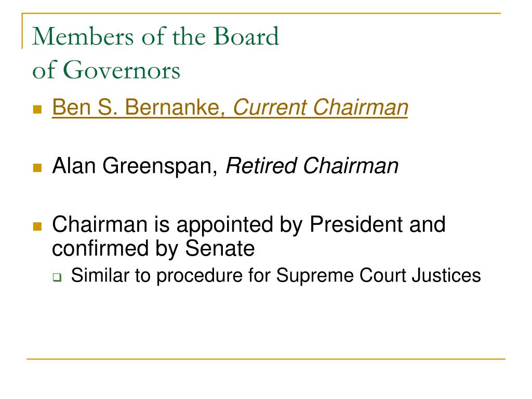Viewport: 532px width, 399px height.
Task: Click the gold horizontal border above the title
Action: coord(261,14)
